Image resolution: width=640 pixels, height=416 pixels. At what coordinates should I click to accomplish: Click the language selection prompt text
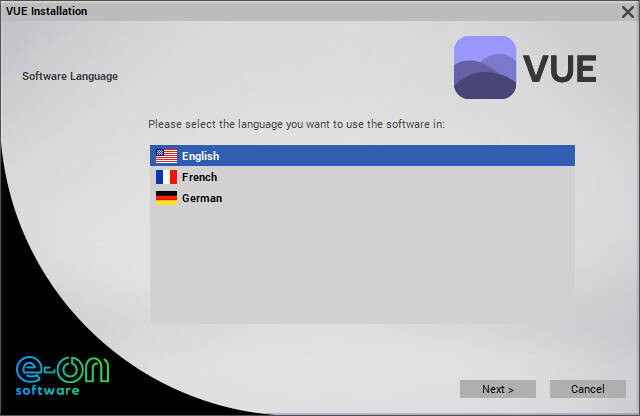[x=296, y=124]
